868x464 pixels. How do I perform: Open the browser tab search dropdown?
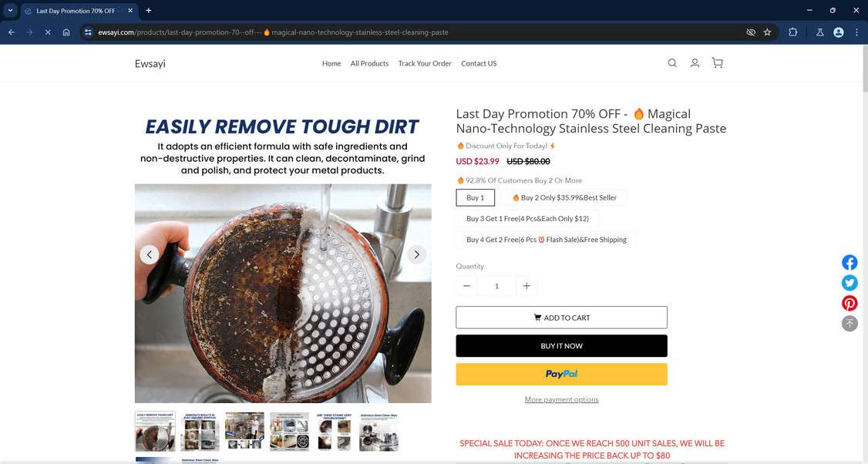[10, 11]
